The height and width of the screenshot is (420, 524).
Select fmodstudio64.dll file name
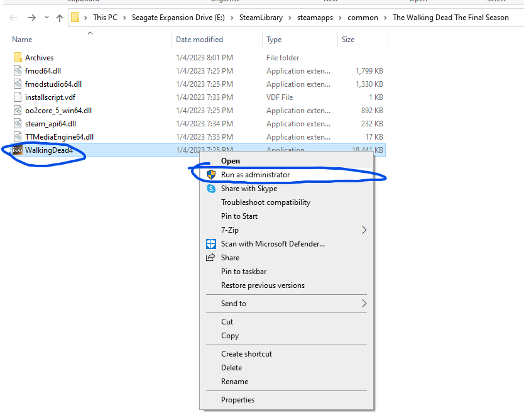click(53, 84)
